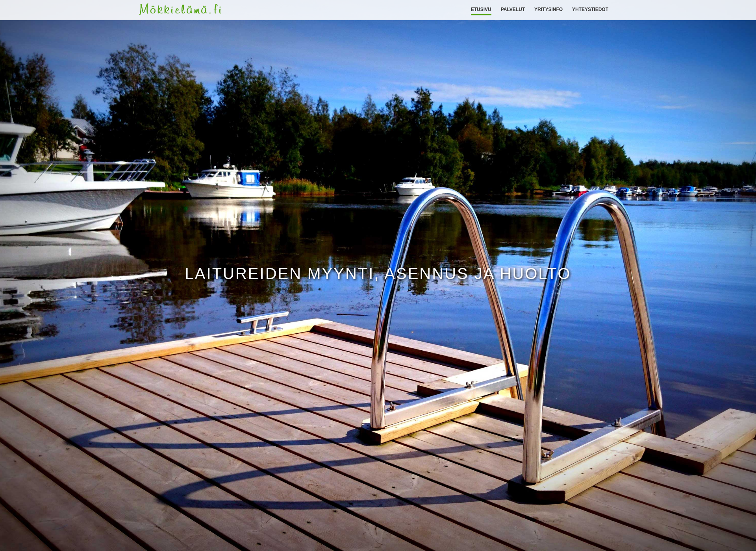Navigate to PALVELUT services link
This screenshot has height=551, width=756.
pos(512,9)
